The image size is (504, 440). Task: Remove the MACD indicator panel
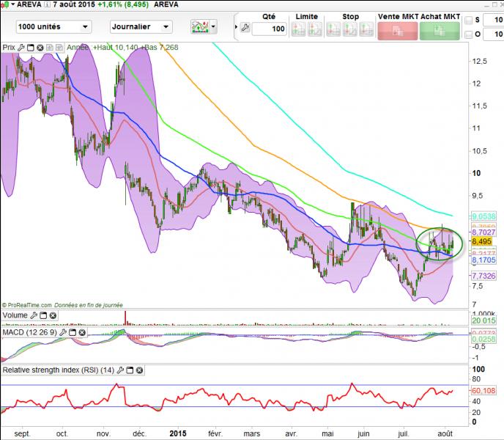coord(82,332)
